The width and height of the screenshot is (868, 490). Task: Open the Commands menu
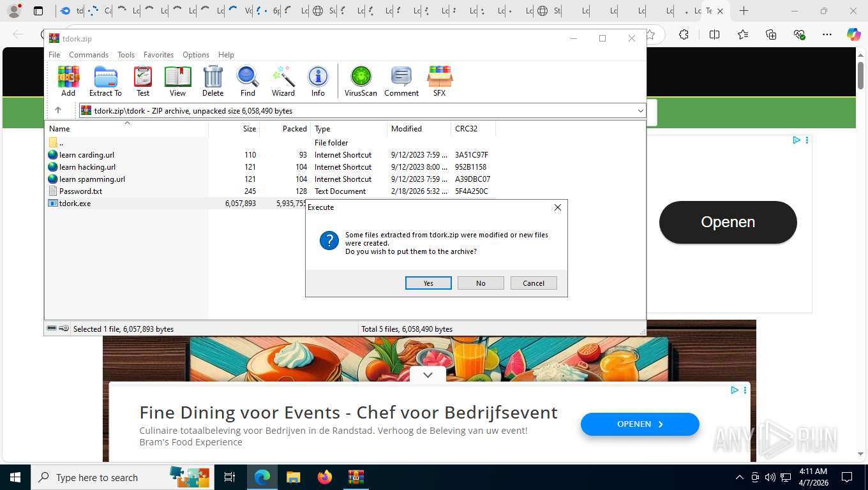pyautogui.click(x=89, y=55)
